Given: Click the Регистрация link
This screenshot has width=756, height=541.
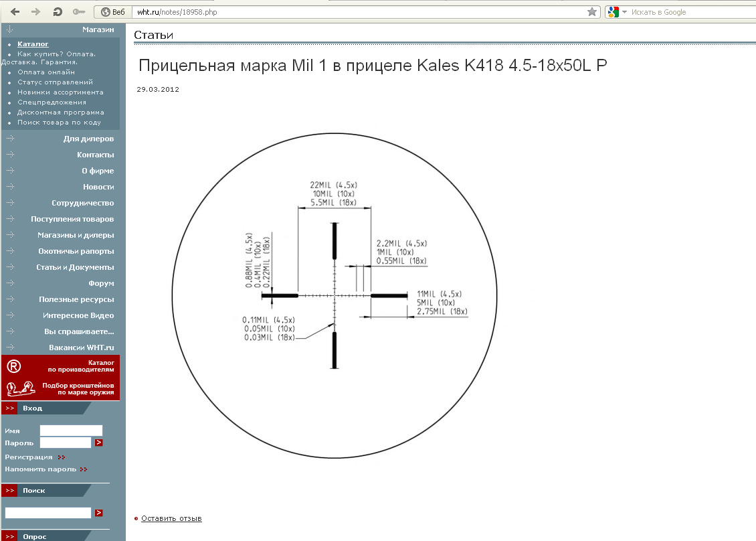Looking at the screenshot, I should (29, 457).
